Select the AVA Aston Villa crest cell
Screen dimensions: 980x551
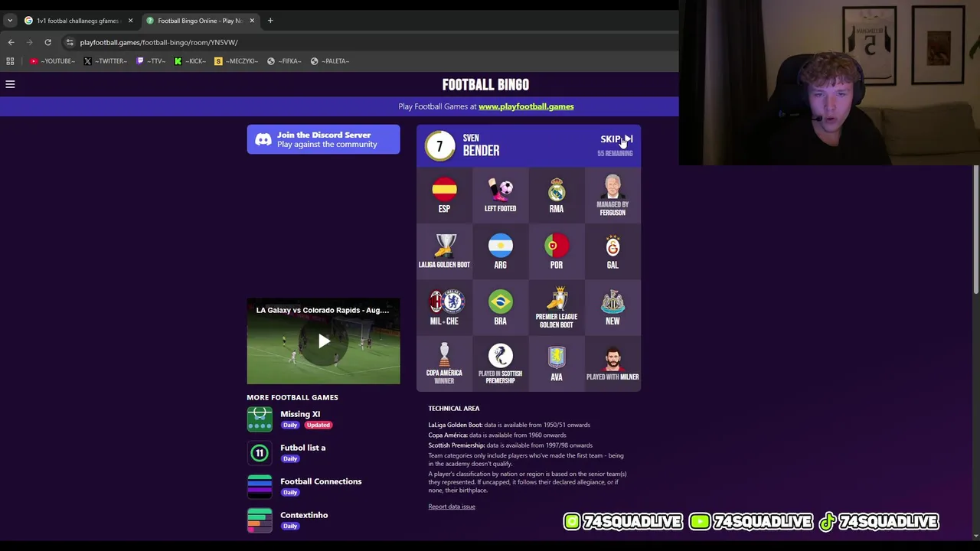pos(557,364)
